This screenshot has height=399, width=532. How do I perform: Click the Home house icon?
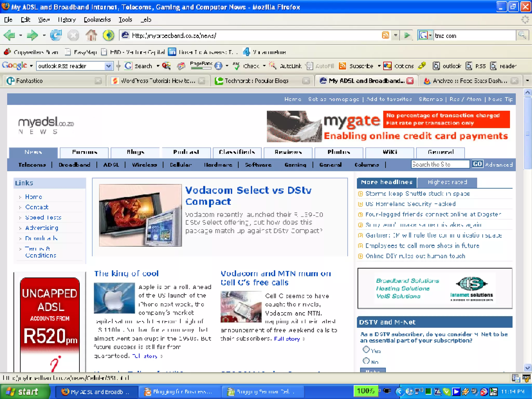(x=91, y=35)
